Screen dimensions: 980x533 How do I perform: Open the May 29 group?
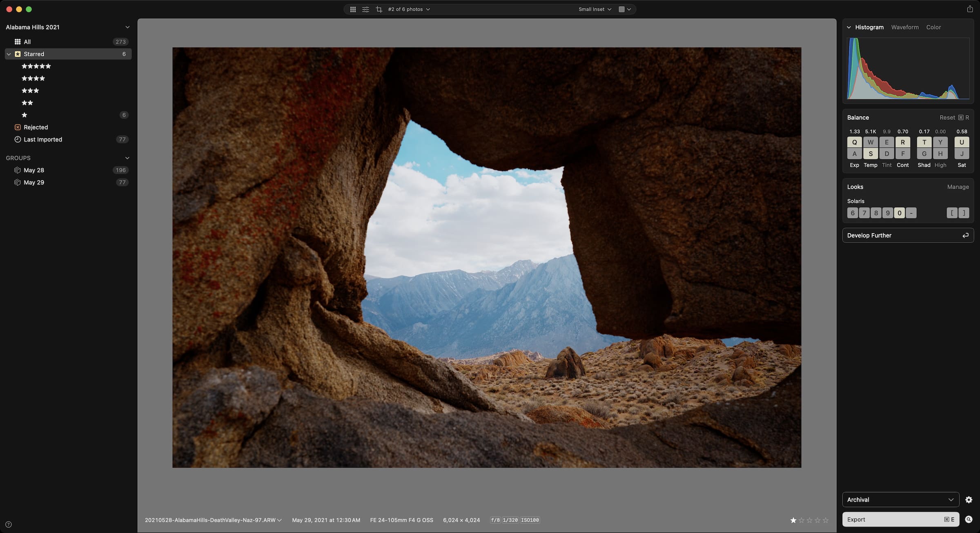68,182
